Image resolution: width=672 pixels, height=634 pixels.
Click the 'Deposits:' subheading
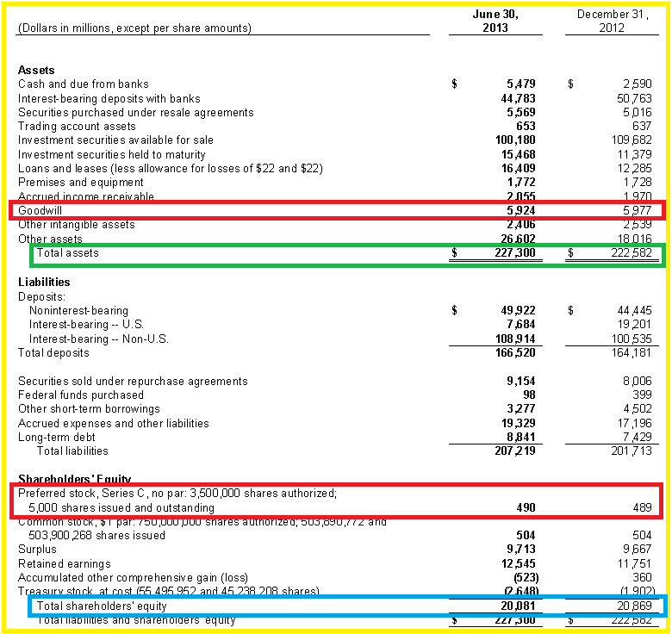point(41,297)
